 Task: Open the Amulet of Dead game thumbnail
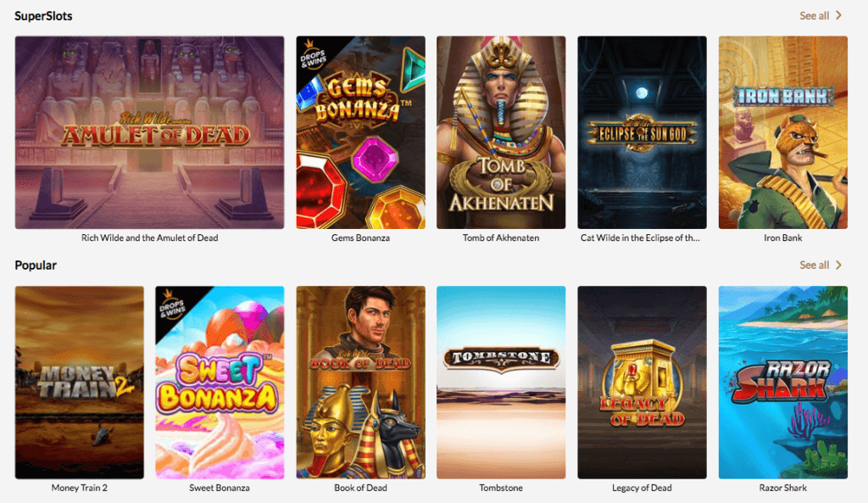click(x=149, y=132)
